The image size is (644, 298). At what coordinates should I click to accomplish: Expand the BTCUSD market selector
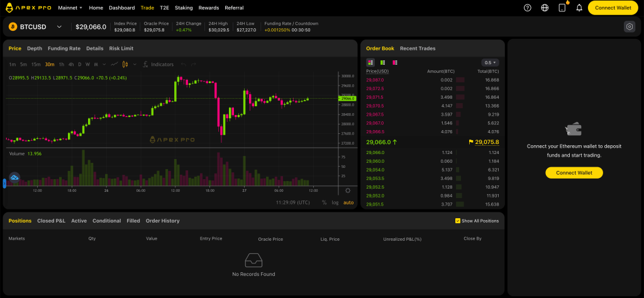tap(59, 26)
